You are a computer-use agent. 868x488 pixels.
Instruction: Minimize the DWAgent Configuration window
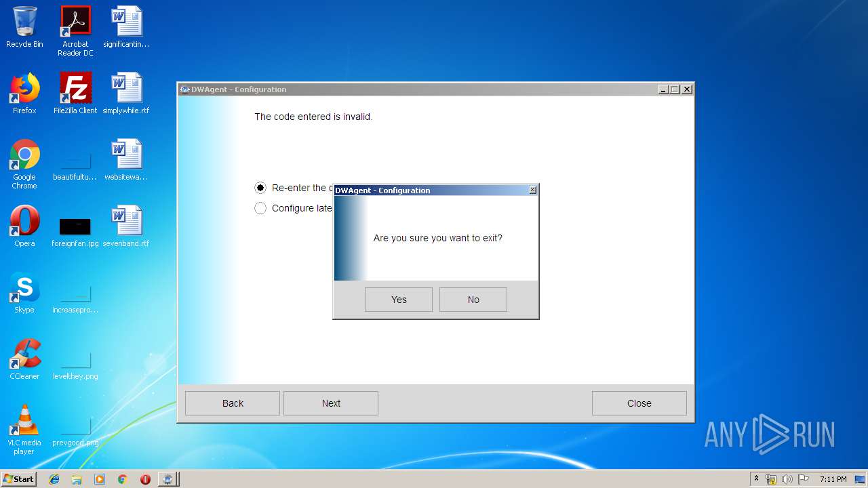(663, 89)
